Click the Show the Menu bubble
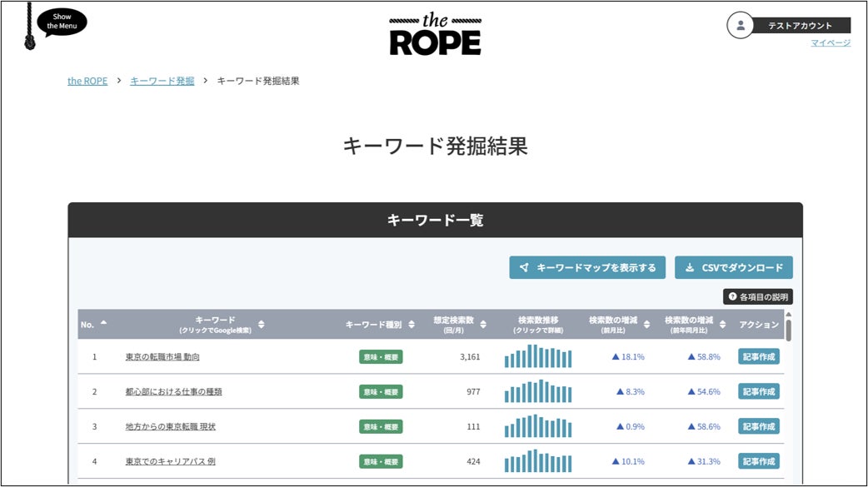Screen dimensions: 868x487 62,22
